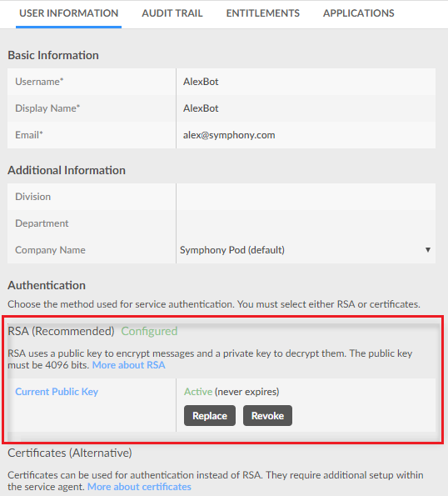
Task: Open the Entitlements tab
Action: (x=263, y=13)
